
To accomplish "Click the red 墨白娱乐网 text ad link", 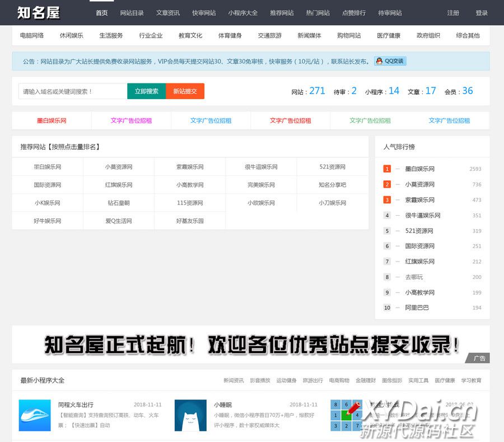I will (x=52, y=120).
